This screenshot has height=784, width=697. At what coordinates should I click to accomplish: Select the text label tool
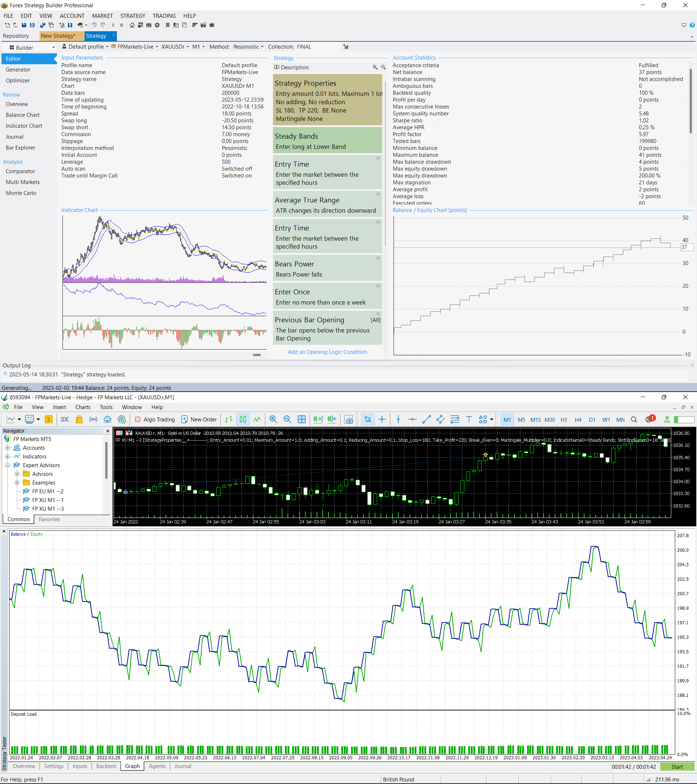pyautogui.click(x=469, y=419)
